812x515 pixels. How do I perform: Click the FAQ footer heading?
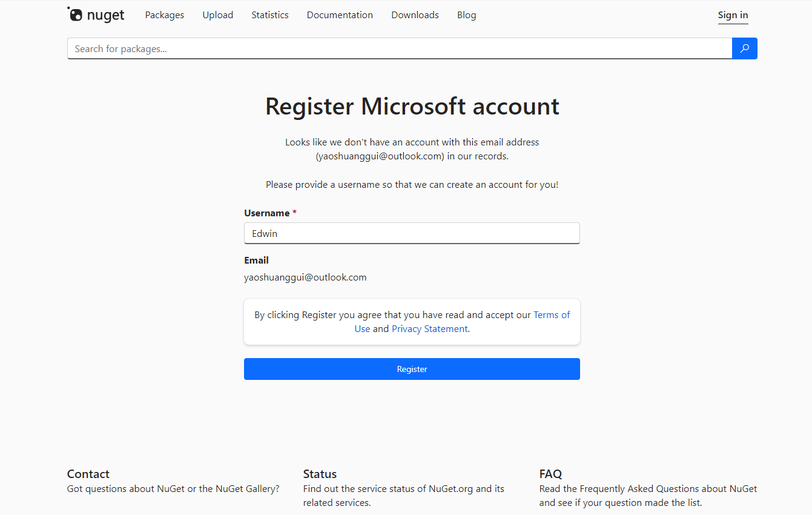(x=550, y=474)
